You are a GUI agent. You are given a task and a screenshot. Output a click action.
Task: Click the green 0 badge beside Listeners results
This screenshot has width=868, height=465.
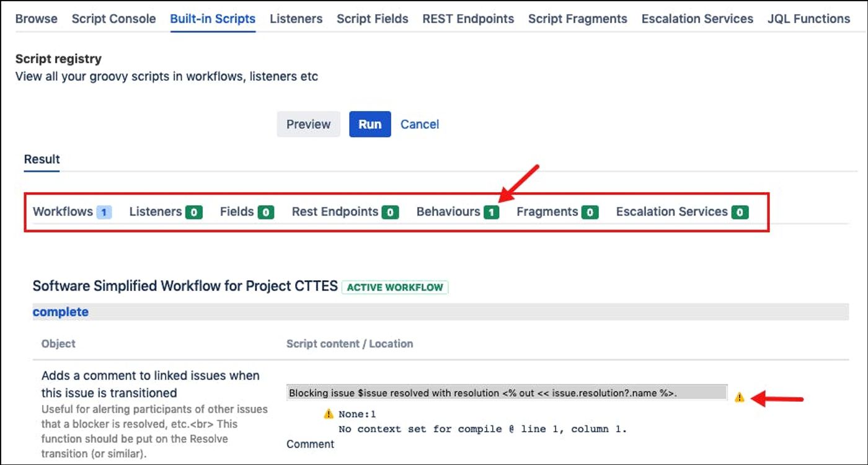[195, 211]
